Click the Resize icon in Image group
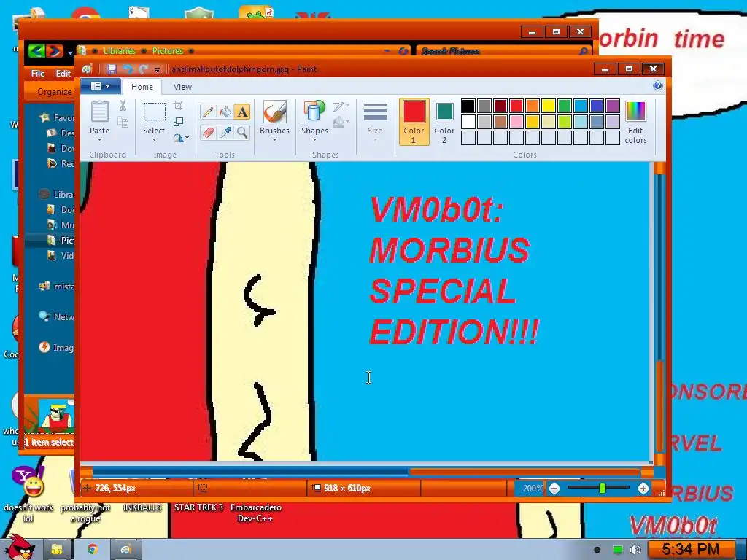This screenshot has width=747, height=560. point(178,122)
